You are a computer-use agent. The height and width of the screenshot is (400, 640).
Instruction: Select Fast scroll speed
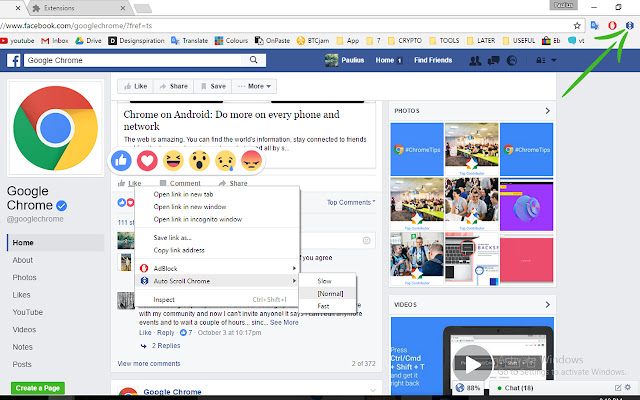(x=328, y=306)
